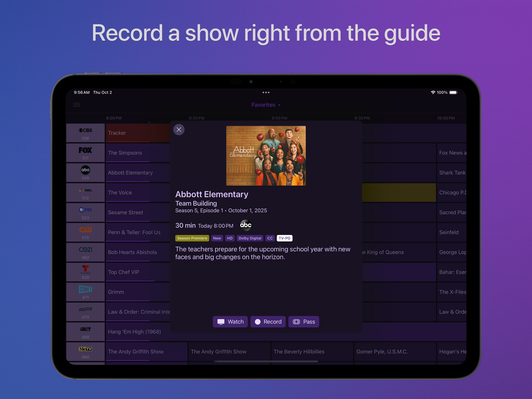Viewport: 532px width, 399px height.
Task: Select The Beverly Hillbillies program cell
Action: [312, 352]
